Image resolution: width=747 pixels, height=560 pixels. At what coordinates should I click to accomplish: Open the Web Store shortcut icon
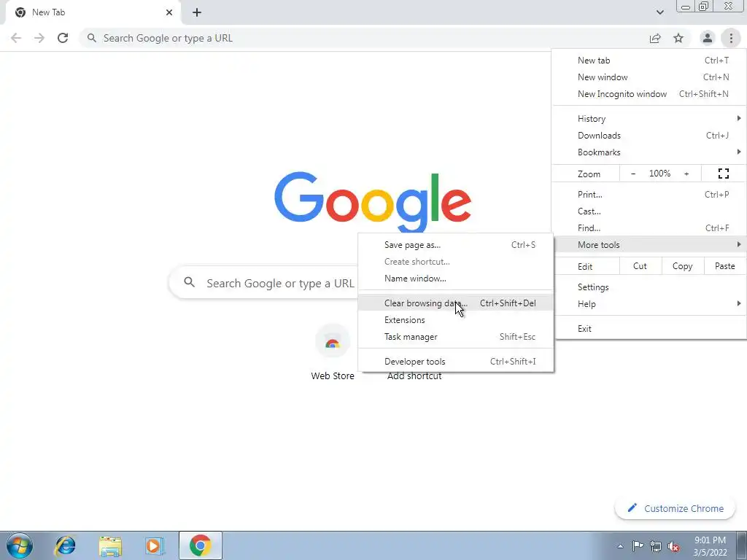click(333, 341)
